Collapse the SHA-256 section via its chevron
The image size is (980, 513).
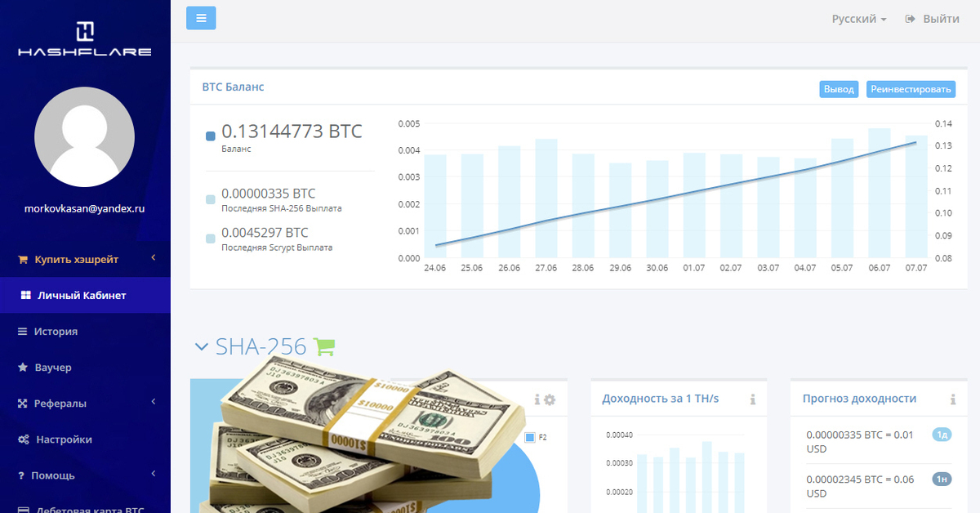pyautogui.click(x=201, y=346)
